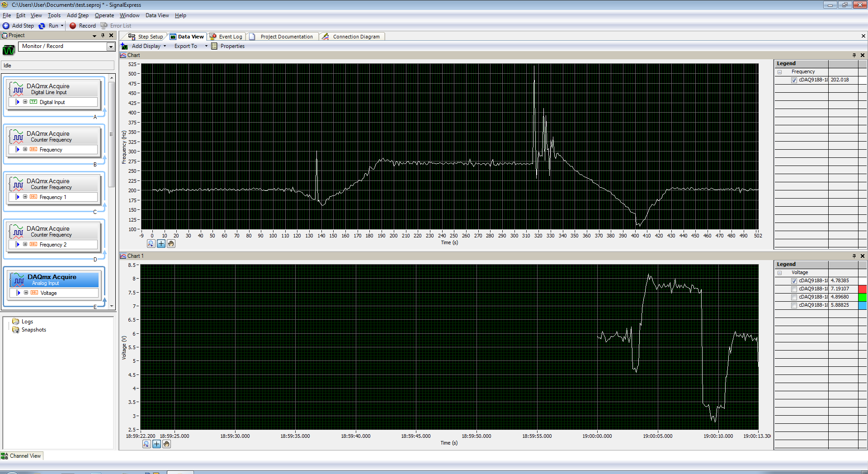Open the Run dropdown arrow
The image size is (868, 474).
(62, 26)
